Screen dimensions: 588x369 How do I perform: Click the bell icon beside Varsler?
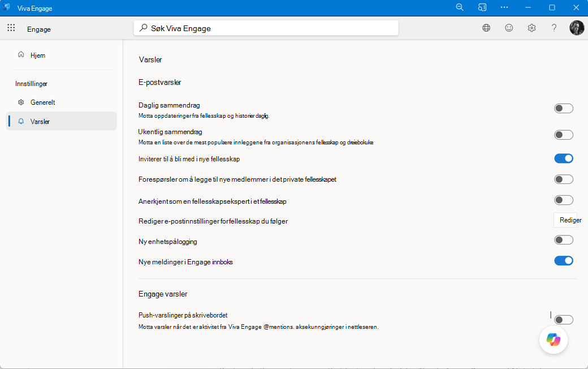[21, 121]
